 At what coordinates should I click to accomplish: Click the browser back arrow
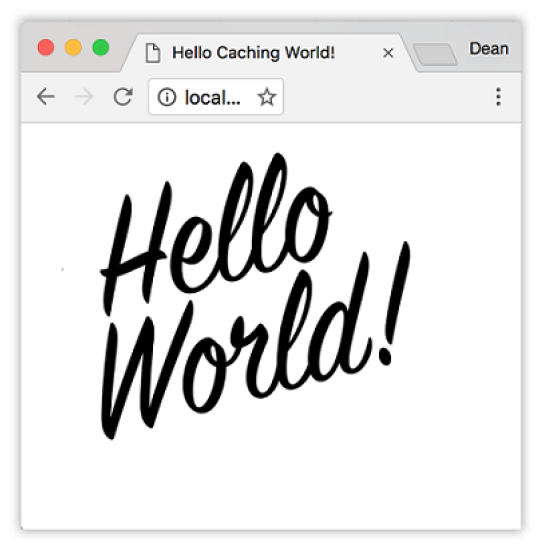(46, 97)
